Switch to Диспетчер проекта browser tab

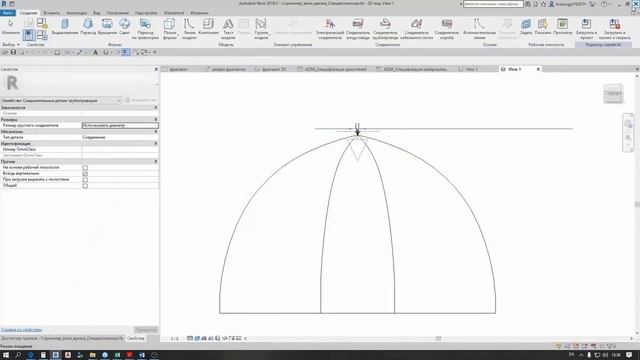62,338
